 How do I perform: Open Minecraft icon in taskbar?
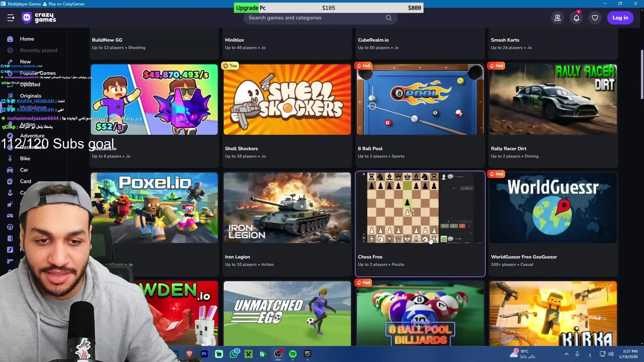point(249,354)
